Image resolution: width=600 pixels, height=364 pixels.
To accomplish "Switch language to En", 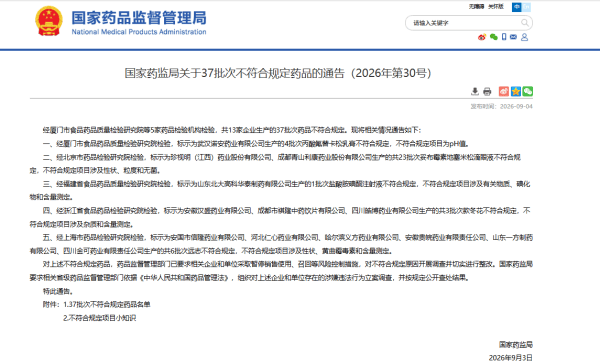I will pos(526,7).
